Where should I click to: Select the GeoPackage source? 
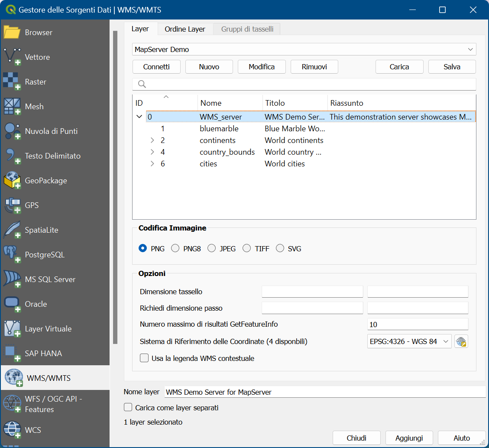(55, 180)
